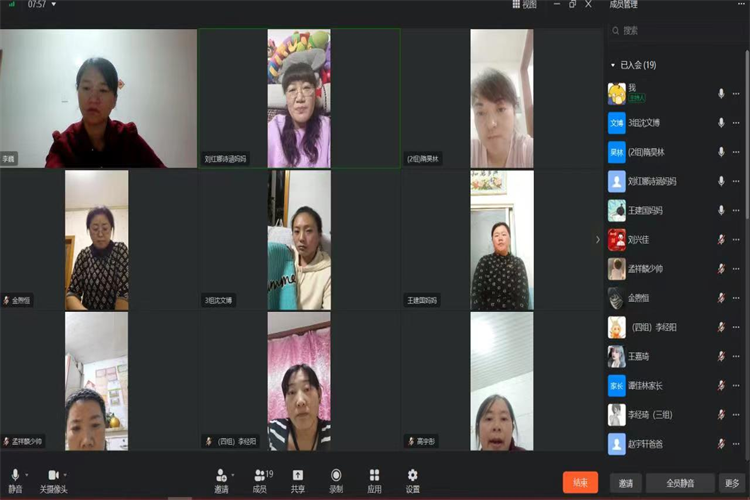Collapse the 已入会 (19) group
This screenshot has height=500, width=750.
613,65
